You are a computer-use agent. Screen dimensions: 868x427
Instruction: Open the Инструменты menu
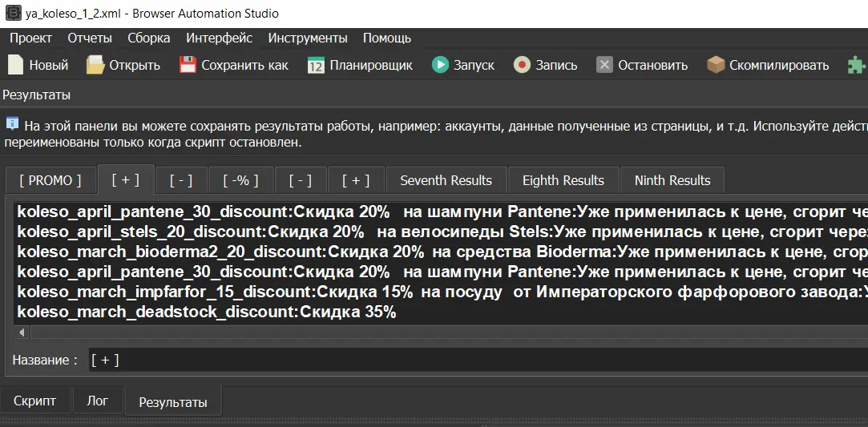click(308, 38)
